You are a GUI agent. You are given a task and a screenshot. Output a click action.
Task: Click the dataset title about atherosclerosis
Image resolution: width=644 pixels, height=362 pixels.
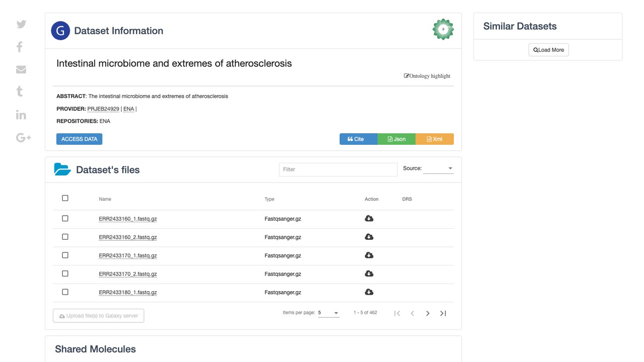click(x=174, y=63)
